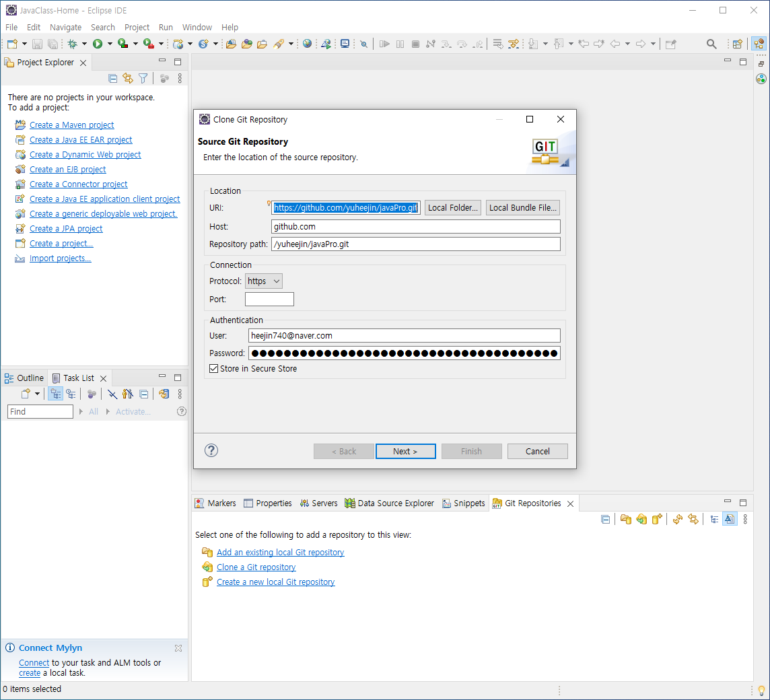Click the magnifier Access Commands icon

pyautogui.click(x=711, y=44)
